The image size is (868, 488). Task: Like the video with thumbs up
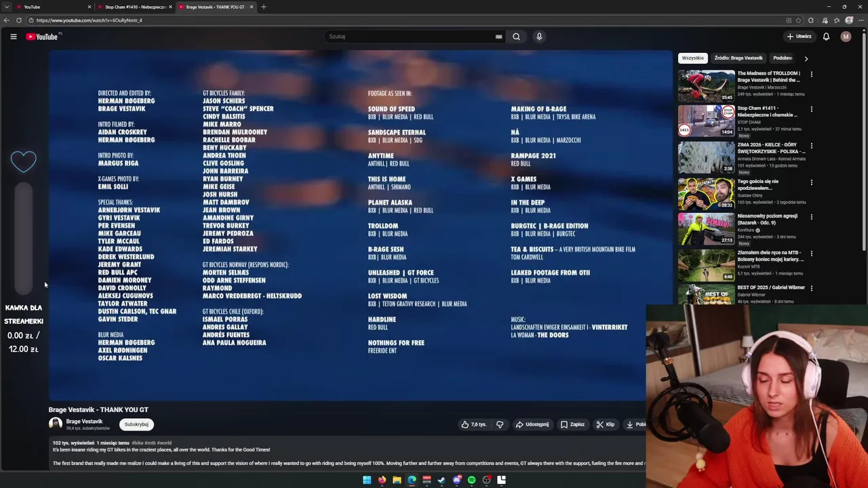click(x=474, y=424)
